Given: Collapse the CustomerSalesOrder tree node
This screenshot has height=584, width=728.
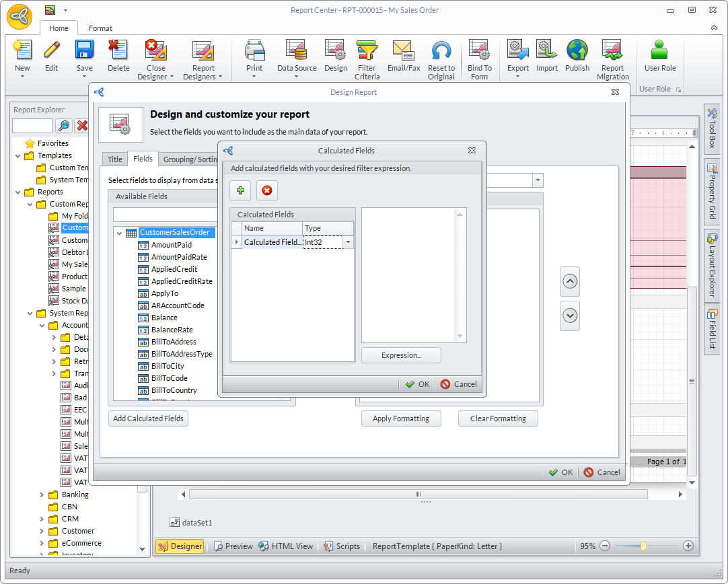Looking at the screenshot, I should tap(119, 233).
